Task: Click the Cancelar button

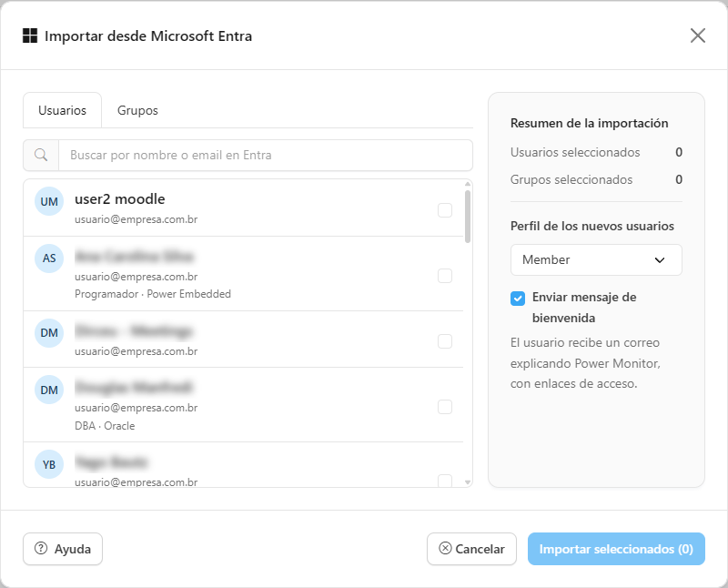Action: [x=471, y=549]
